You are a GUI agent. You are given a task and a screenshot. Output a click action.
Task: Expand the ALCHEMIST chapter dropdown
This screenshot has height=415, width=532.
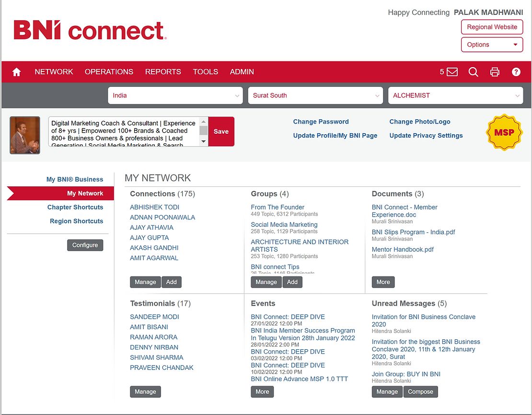455,95
